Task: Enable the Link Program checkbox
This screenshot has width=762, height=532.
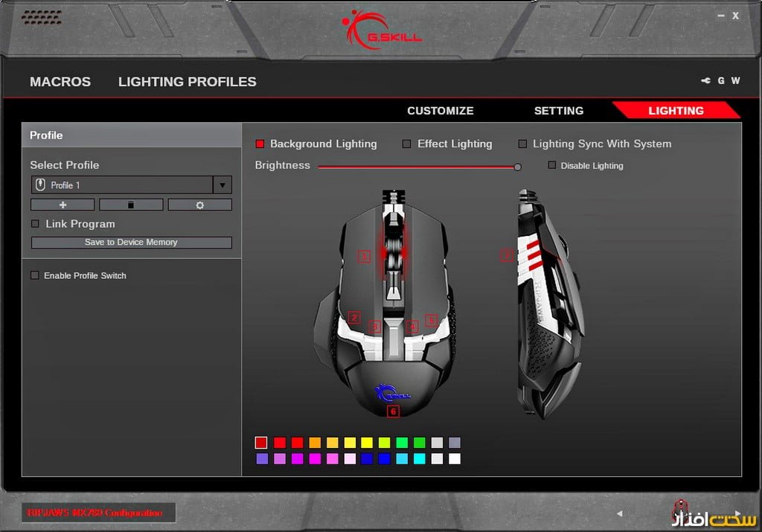Action: [x=35, y=224]
